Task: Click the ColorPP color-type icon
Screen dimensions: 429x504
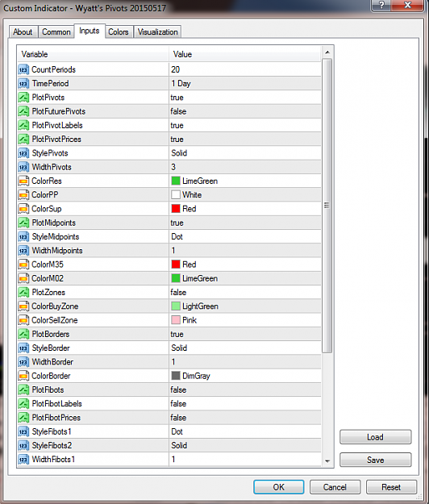Action: point(23,195)
